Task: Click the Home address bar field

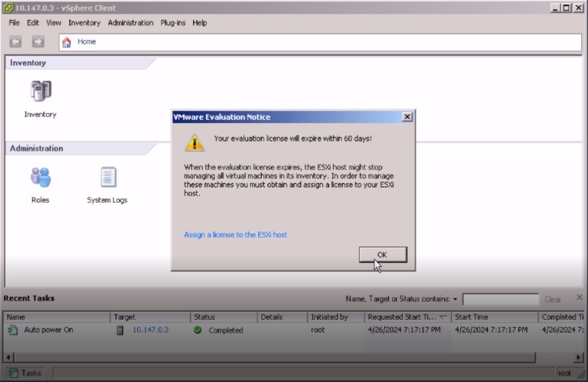Action: (x=320, y=42)
